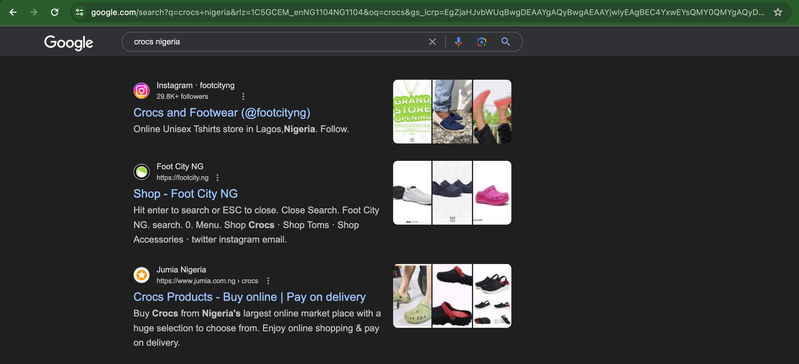This screenshot has width=799, height=364.
Task: Open pink crocs thumbnail in Foot City result
Action: (x=492, y=193)
